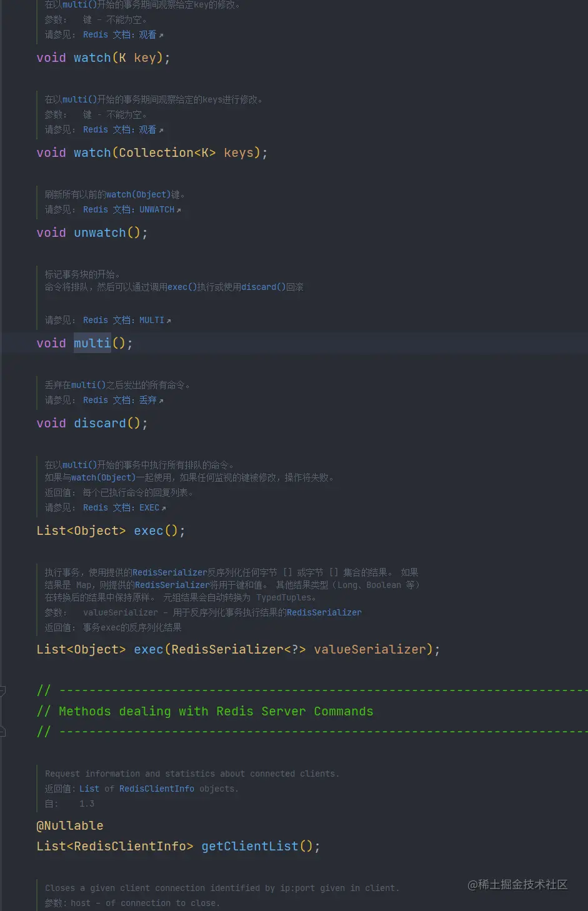Image resolution: width=588 pixels, height=911 pixels.
Task: Click comment Methods dealing with Redis Server Commands
Action: (205, 712)
